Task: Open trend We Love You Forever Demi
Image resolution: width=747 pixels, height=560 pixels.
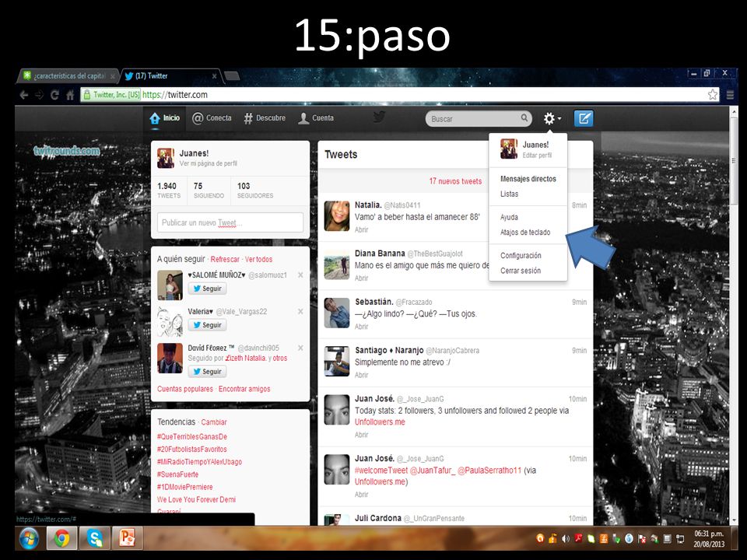Action: (x=196, y=499)
